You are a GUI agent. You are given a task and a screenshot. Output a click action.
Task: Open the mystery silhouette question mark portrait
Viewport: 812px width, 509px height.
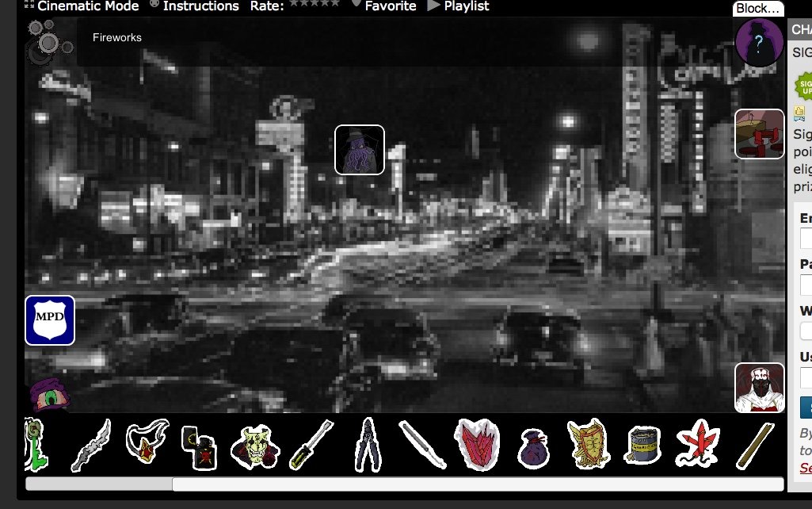(x=759, y=43)
